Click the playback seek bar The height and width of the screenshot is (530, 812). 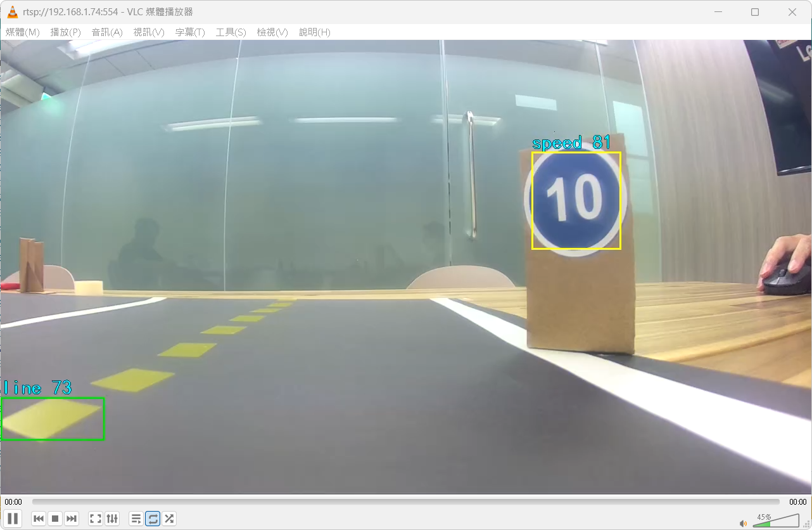(405, 501)
